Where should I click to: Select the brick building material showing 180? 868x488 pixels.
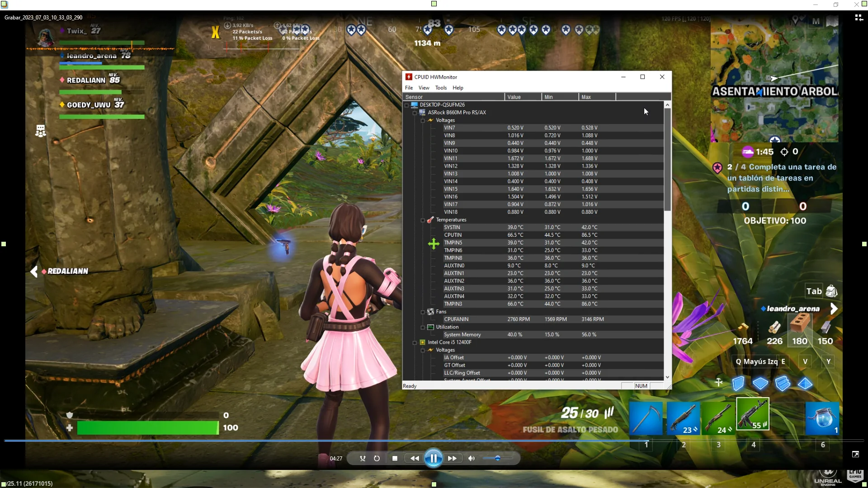800,330
